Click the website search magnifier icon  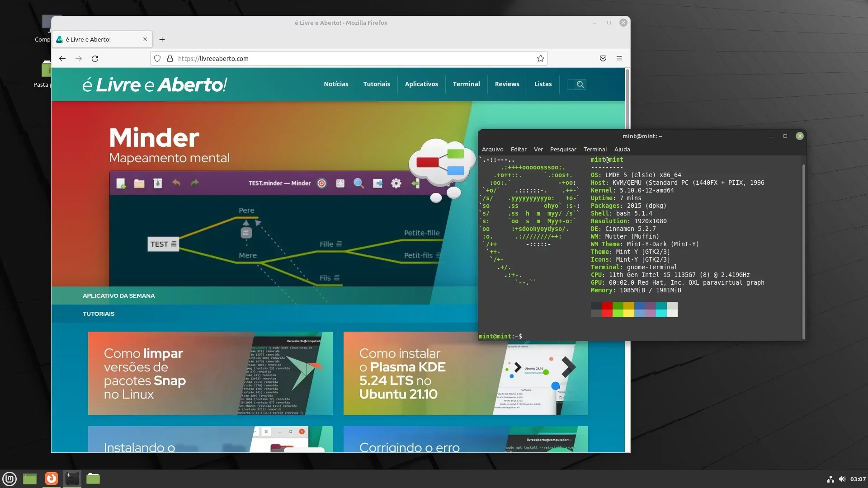click(x=580, y=84)
